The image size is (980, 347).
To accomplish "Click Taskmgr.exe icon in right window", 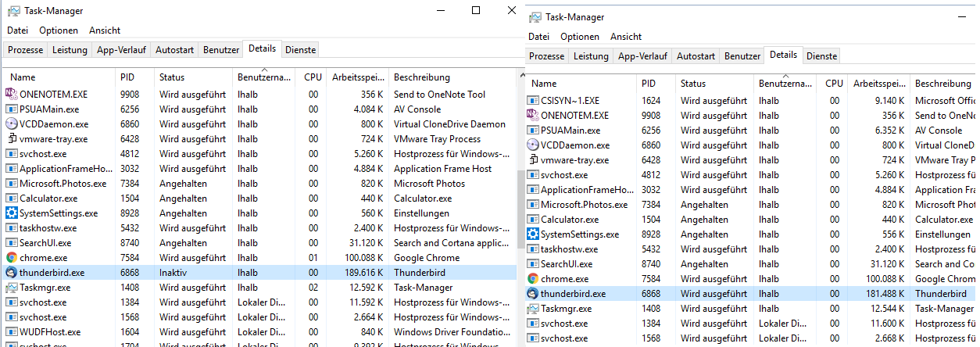I will (x=532, y=308).
